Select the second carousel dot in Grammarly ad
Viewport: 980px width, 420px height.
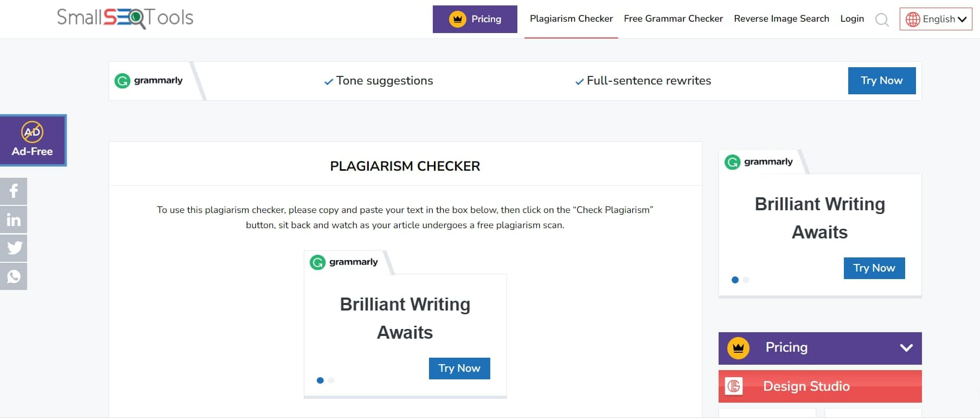coord(331,380)
